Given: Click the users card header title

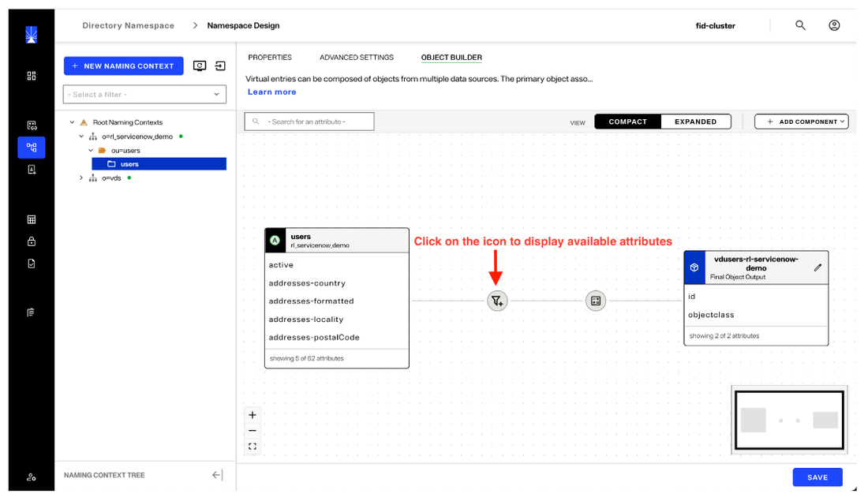Looking at the screenshot, I should pyautogui.click(x=301, y=237).
